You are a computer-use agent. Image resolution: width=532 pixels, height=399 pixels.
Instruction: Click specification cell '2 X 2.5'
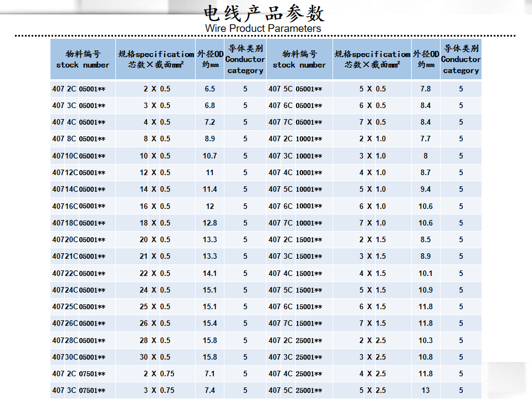click(x=372, y=340)
